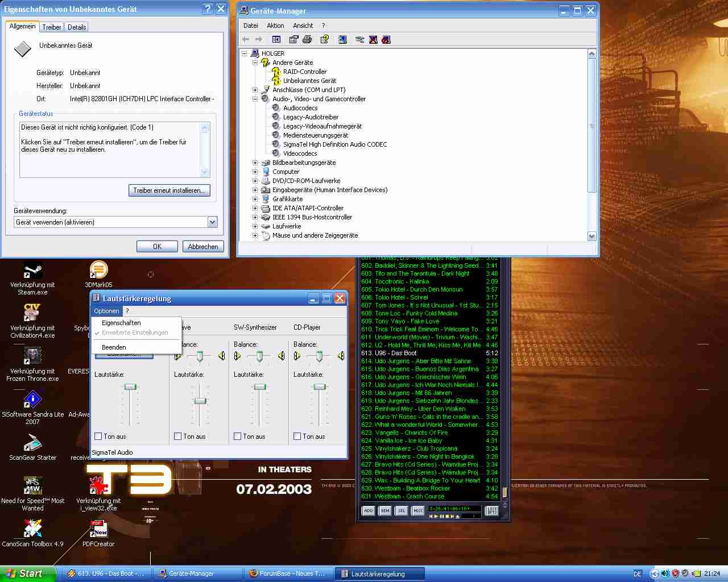Click the Forward arrow in Geräte-Manager toolbar
The image size is (728, 582).
(259, 39)
